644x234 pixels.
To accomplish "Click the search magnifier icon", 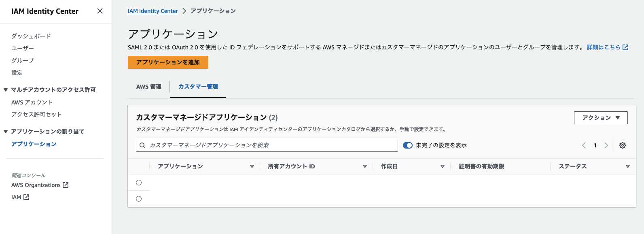I will (x=142, y=145).
